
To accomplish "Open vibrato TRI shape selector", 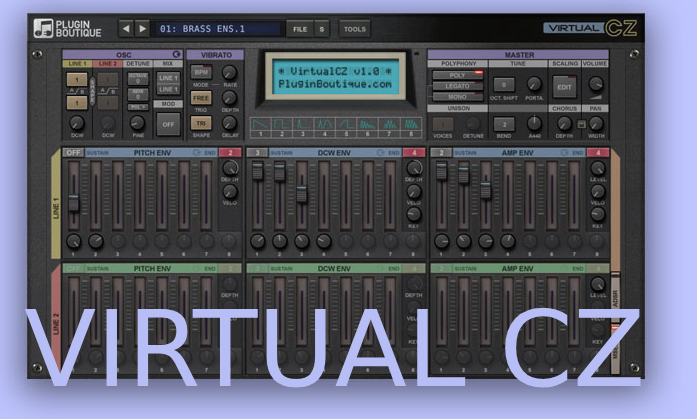I will point(201,123).
